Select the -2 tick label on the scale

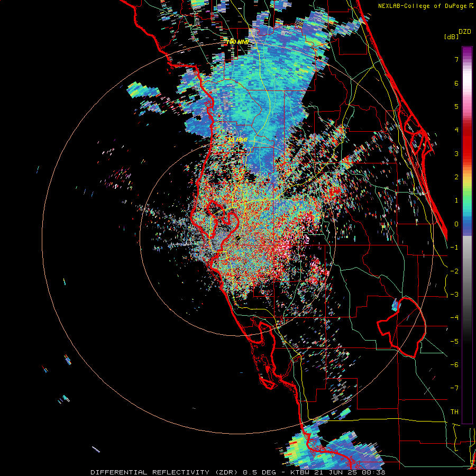click(x=454, y=271)
